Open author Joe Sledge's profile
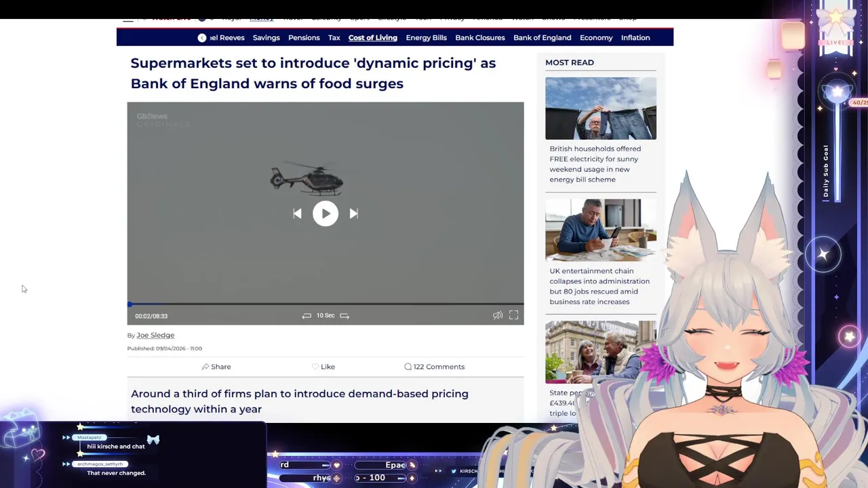The image size is (868, 488). [x=155, y=335]
